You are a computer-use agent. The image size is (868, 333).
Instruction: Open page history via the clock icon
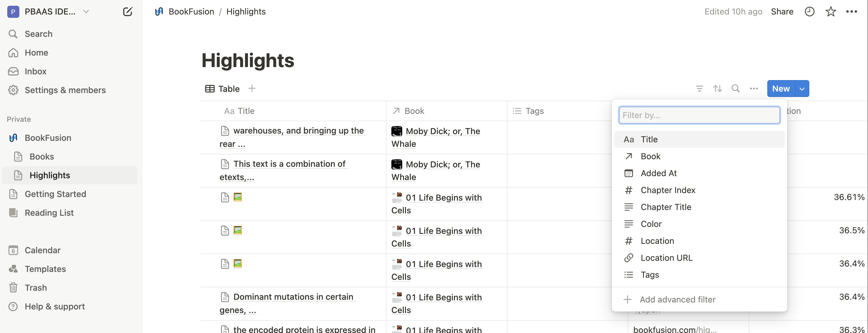pyautogui.click(x=810, y=11)
